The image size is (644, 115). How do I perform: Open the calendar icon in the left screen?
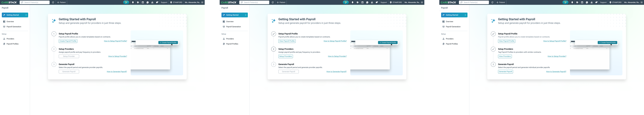point(143,2)
